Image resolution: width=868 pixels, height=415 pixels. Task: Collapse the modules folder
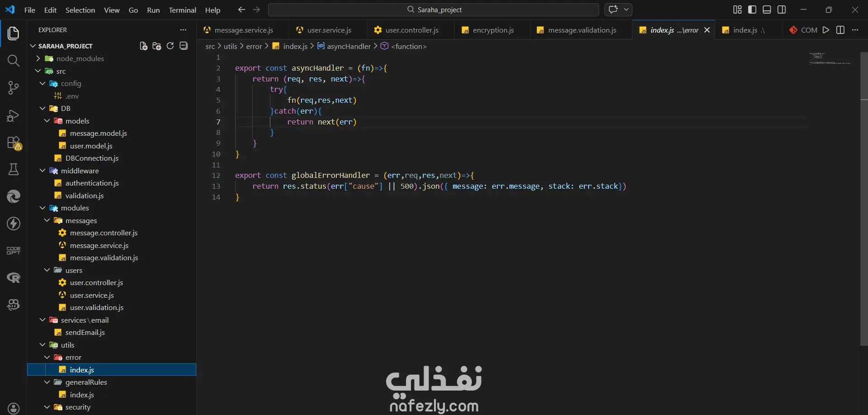[x=42, y=208]
